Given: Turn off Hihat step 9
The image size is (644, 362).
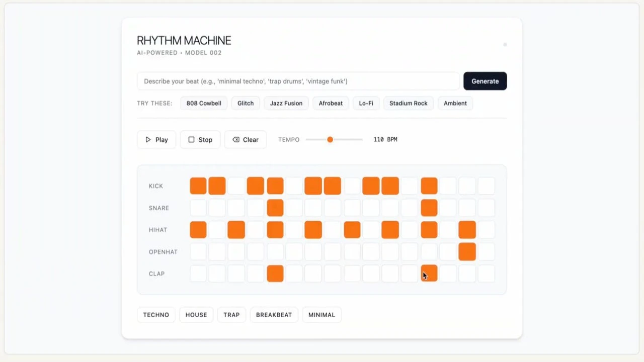Looking at the screenshot, I should pos(352,230).
